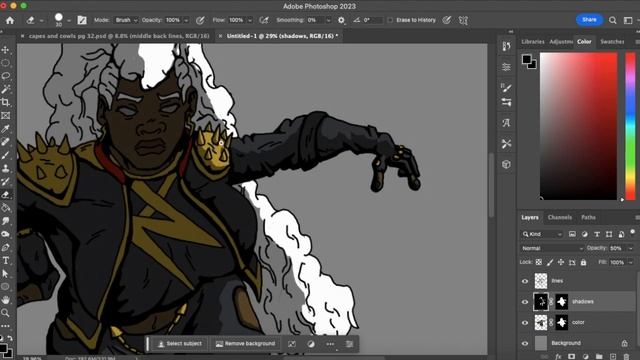Toggle lock transparent pixels
This screenshot has width=640, height=360.
coord(539,262)
